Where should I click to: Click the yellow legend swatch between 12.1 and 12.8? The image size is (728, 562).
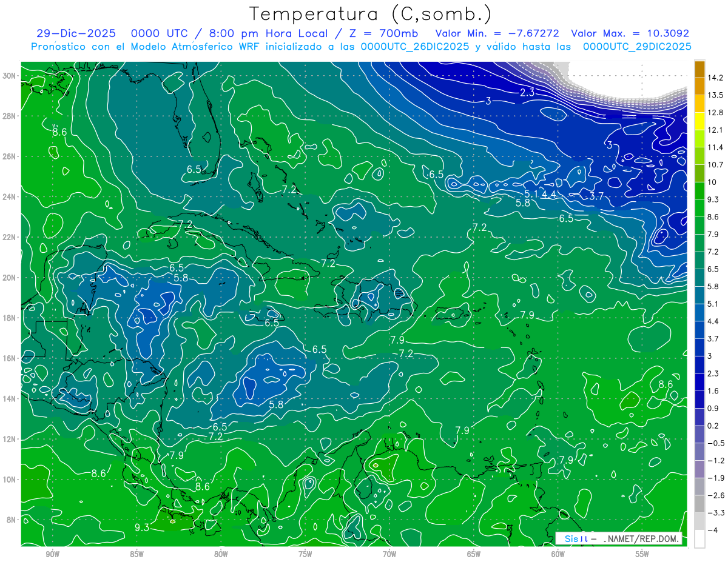tap(699, 121)
